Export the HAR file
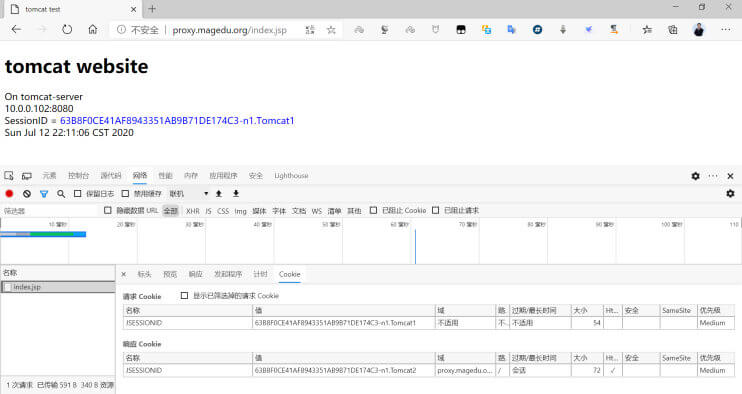Viewport: 742px width, 394px height. (x=236, y=193)
